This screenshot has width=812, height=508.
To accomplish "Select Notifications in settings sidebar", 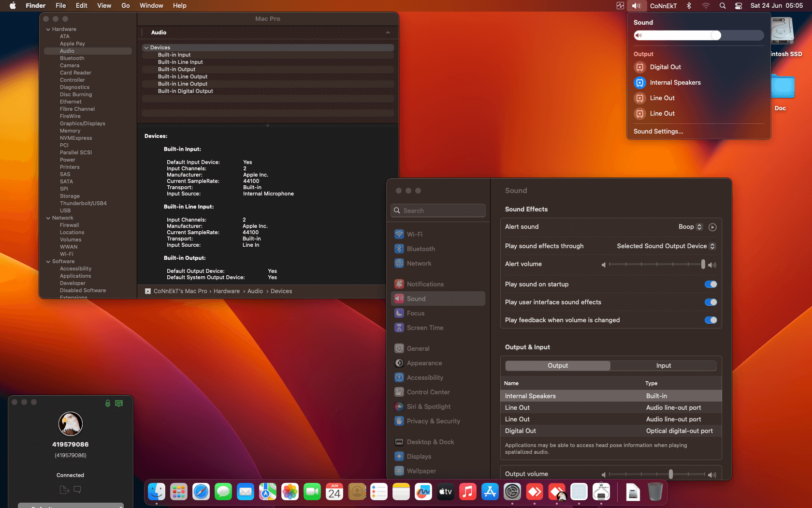I will 425,284.
